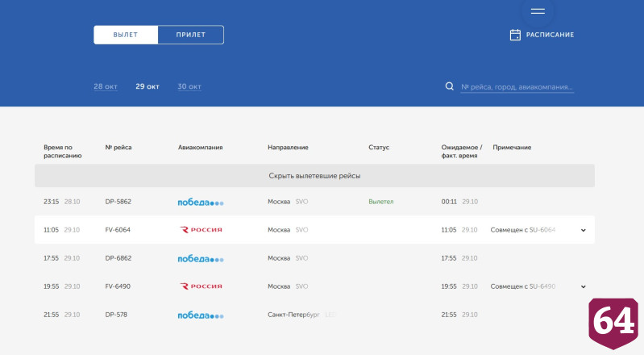Viewport: 644px width, 355px height.
Task: Switch to the ВЫЛЕТ departures tab
Action: click(x=126, y=35)
